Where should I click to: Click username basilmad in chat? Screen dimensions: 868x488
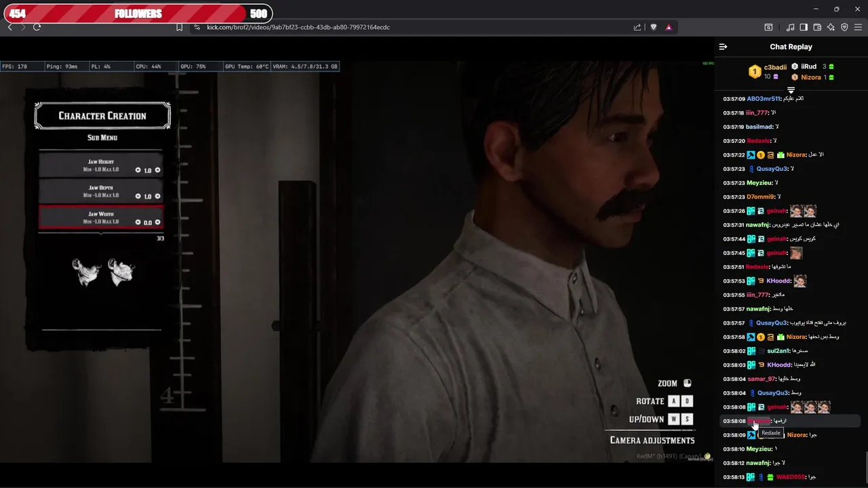coord(759,127)
